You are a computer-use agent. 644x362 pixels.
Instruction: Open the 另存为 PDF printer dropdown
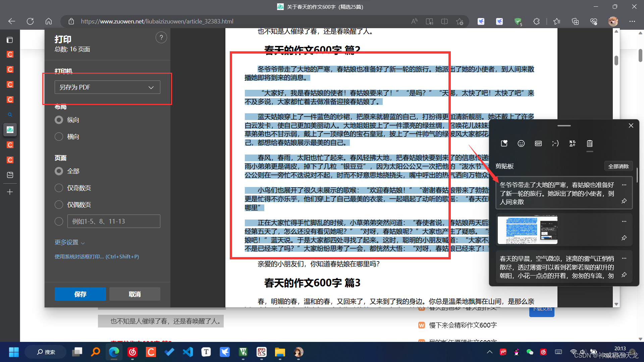click(107, 87)
